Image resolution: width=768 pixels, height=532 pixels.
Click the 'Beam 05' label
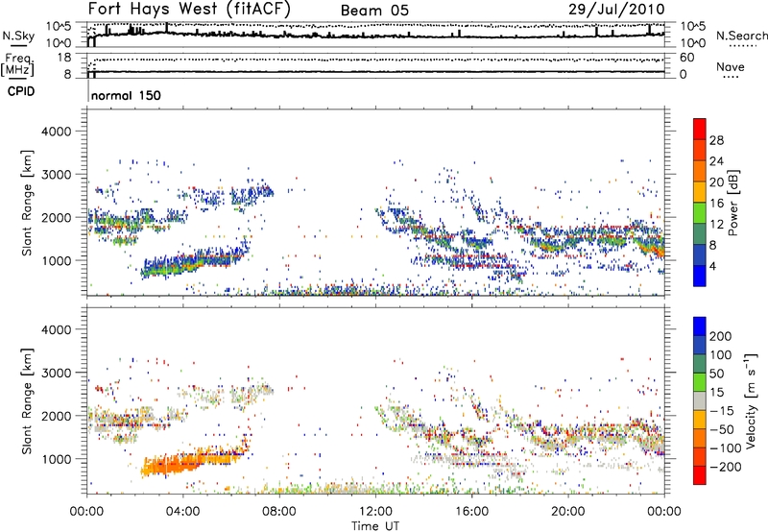click(374, 11)
